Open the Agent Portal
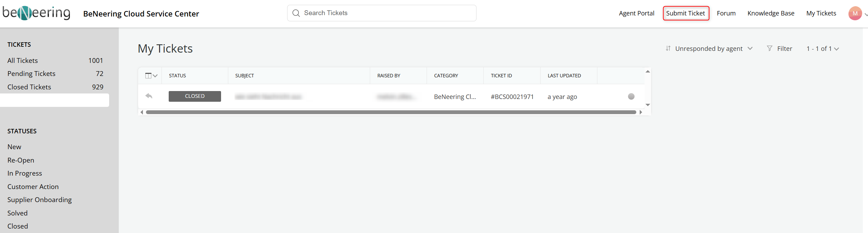 pos(636,13)
